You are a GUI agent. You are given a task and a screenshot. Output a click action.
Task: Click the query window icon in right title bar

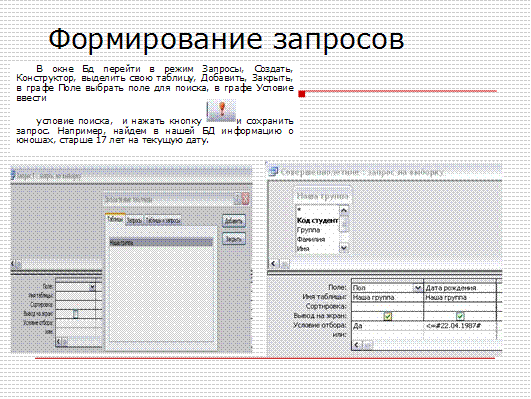273,172
